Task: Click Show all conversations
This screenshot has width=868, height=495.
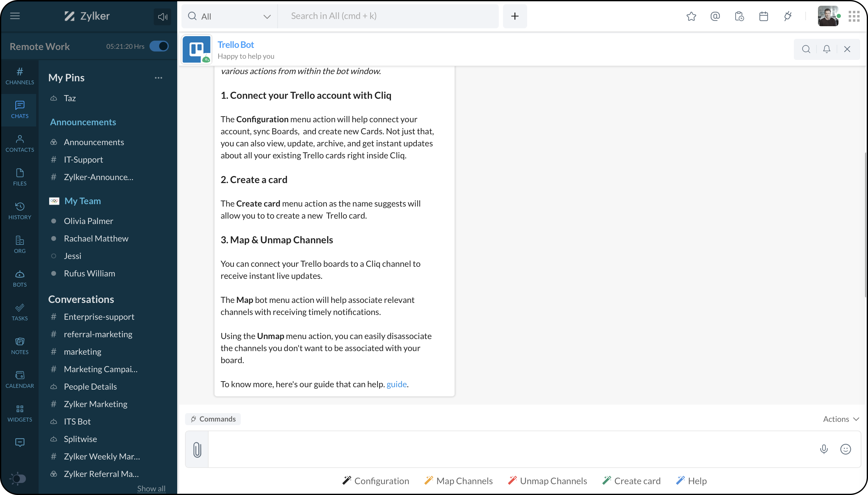Action: pyautogui.click(x=151, y=489)
